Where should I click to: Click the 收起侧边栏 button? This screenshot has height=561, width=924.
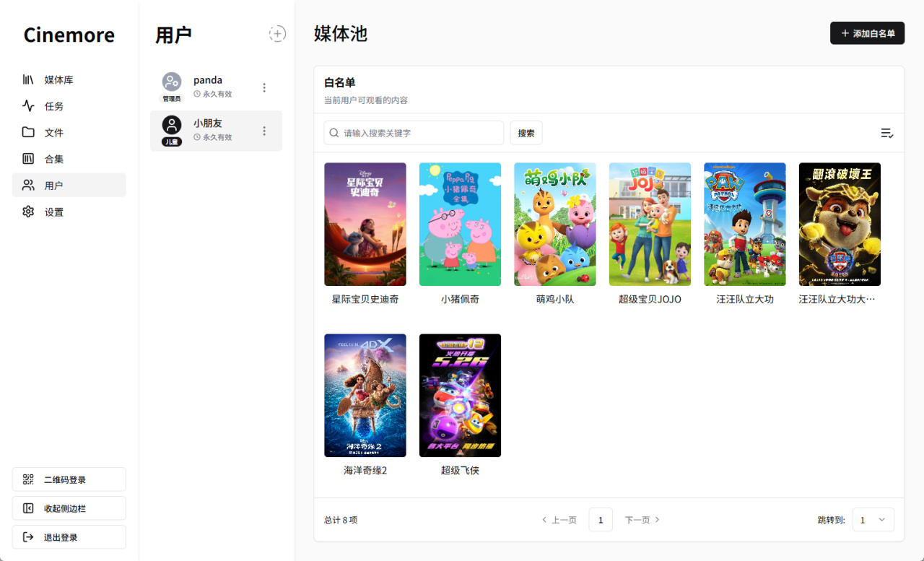69,508
